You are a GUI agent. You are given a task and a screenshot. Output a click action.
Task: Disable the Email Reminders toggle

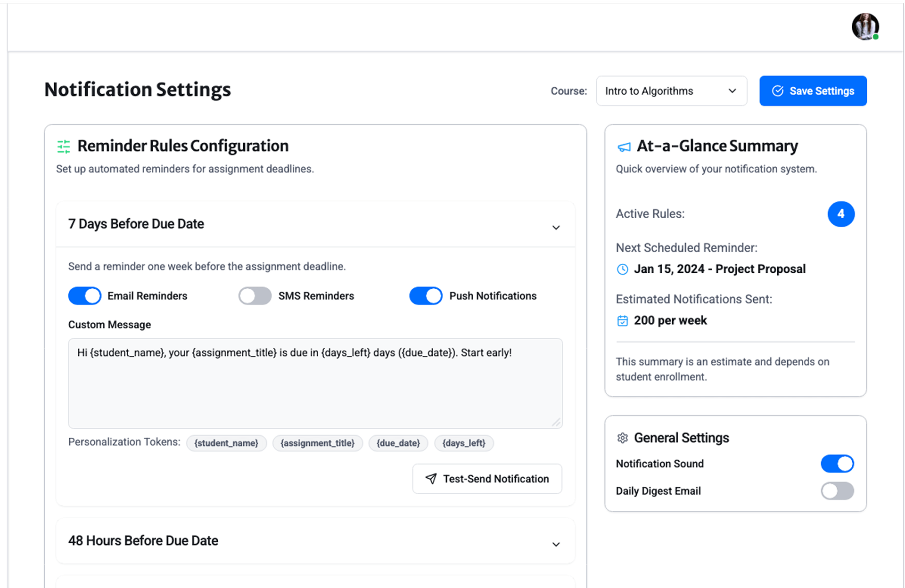[85, 296]
